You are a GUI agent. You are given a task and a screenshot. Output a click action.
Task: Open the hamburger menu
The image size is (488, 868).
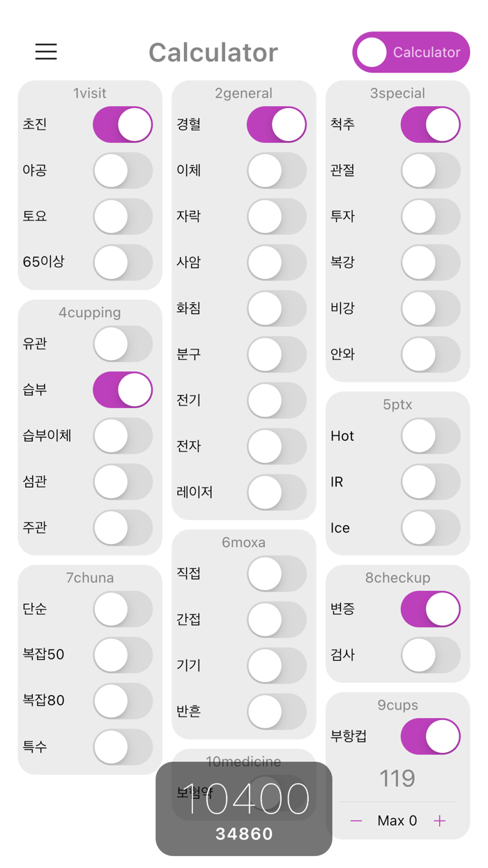click(x=46, y=52)
